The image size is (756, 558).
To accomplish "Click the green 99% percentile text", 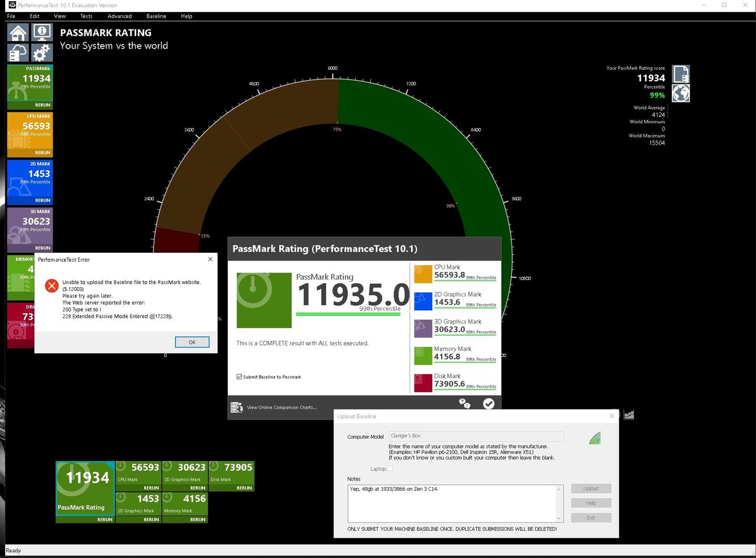I will click(657, 96).
